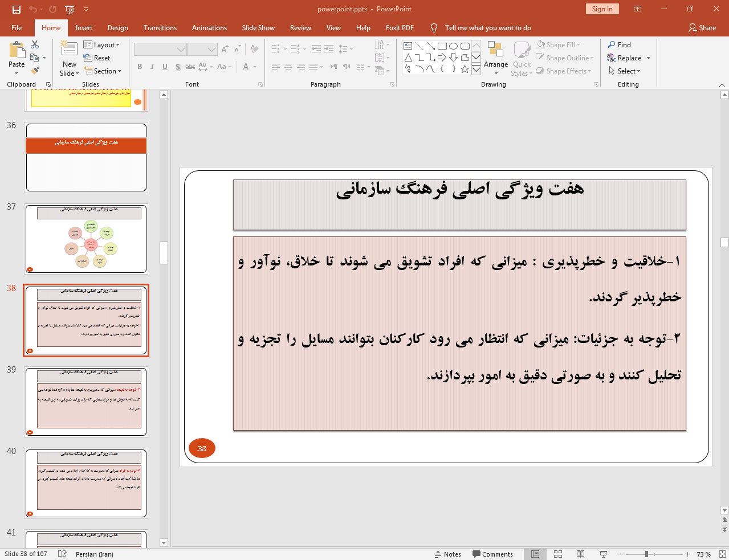
Task: Open the File menu
Action: 17,27
